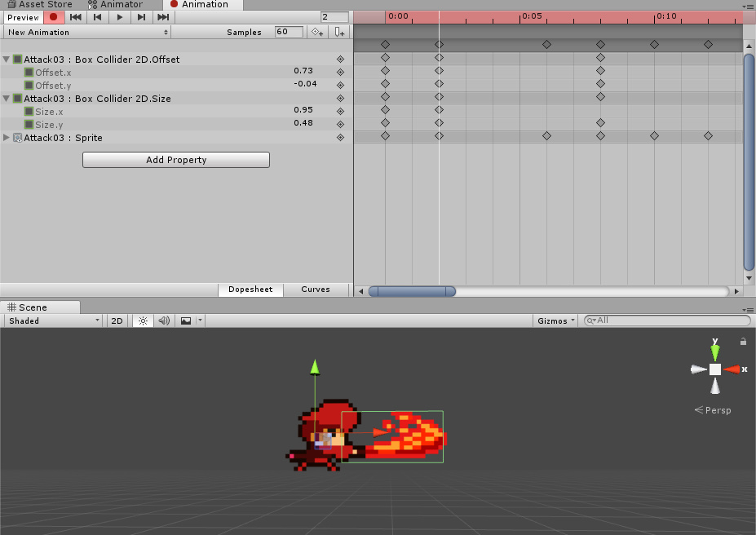Toggle Persp projection label
This screenshot has height=535, width=756.
click(713, 410)
